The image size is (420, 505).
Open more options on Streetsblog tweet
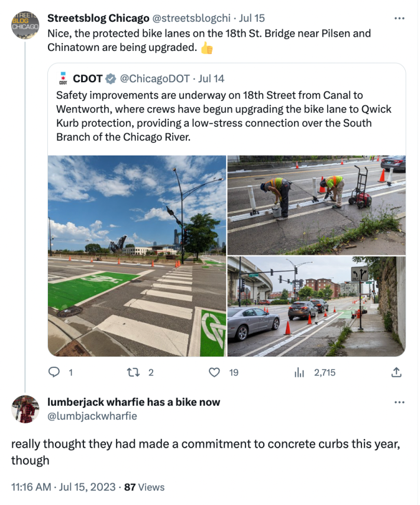pyautogui.click(x=399, y=18)
